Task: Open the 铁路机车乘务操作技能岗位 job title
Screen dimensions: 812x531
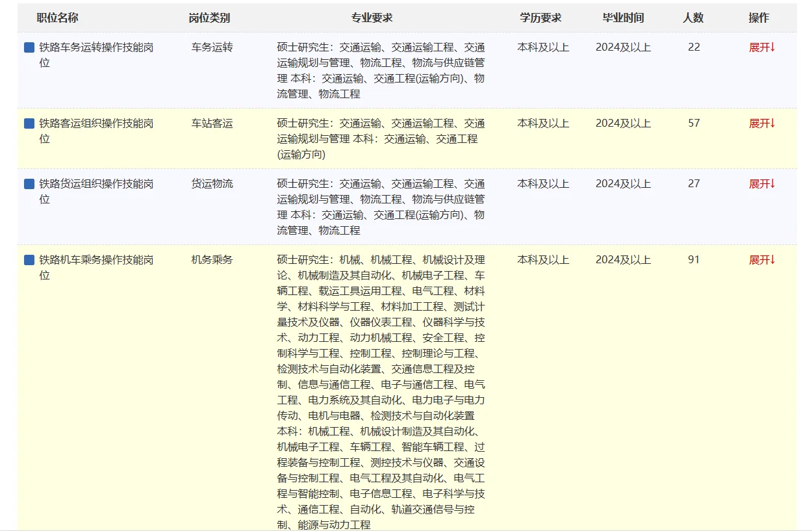Action: pyautogui.click(x=96, y=268)
